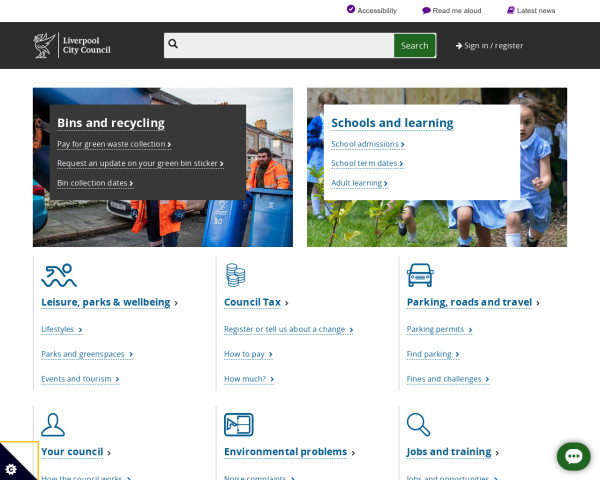Click the Environmental problems map icon
The image size is (600, 480).
click(239, 424)
